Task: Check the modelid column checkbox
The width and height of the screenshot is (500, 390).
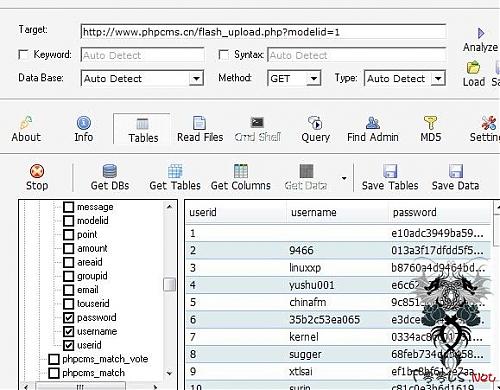Action: 68,221
